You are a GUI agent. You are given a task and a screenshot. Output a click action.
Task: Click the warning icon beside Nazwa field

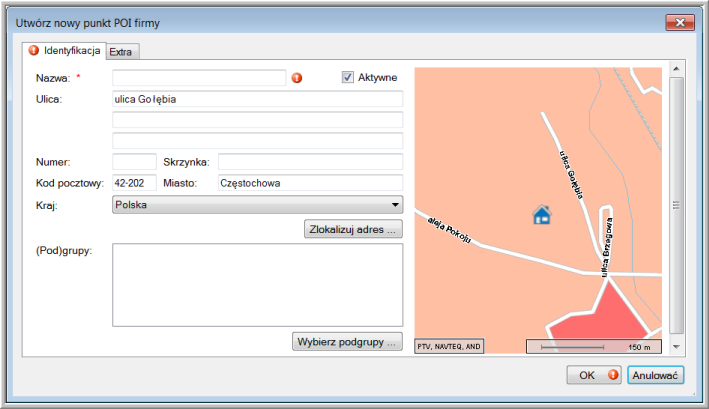(x=296, y=78)
